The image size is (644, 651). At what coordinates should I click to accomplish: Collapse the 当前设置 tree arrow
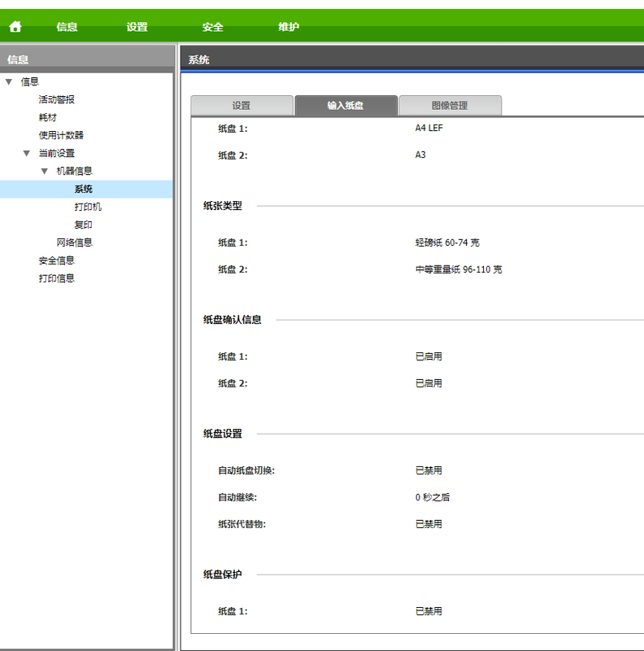tap(27, 153)
